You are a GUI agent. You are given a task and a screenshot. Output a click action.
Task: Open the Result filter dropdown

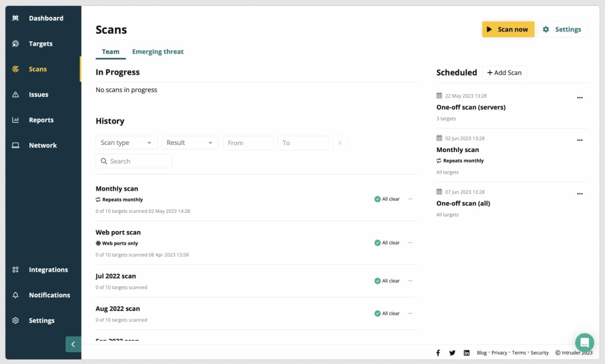click(x=190, y=143)
